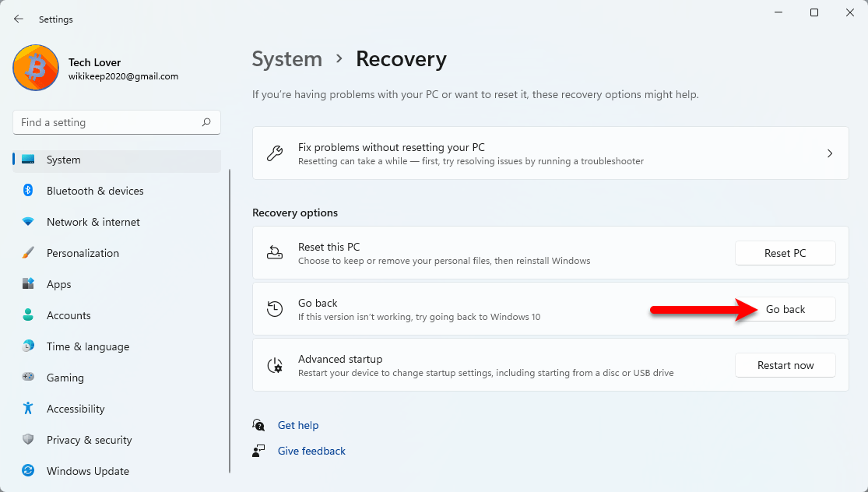Open Accessibility settings
This screenshot has height=492, width=868.
[117, 409]
